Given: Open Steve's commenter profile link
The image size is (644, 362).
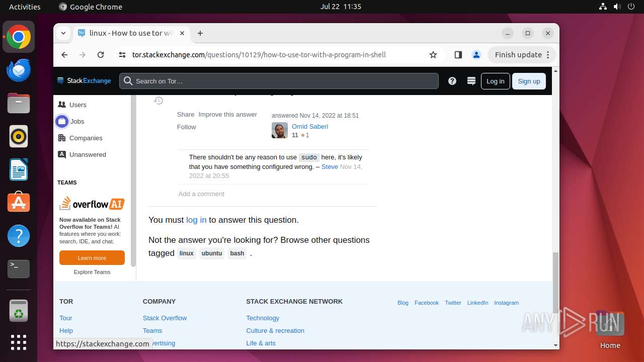Looking at the screenshot, I should (330, 166).
